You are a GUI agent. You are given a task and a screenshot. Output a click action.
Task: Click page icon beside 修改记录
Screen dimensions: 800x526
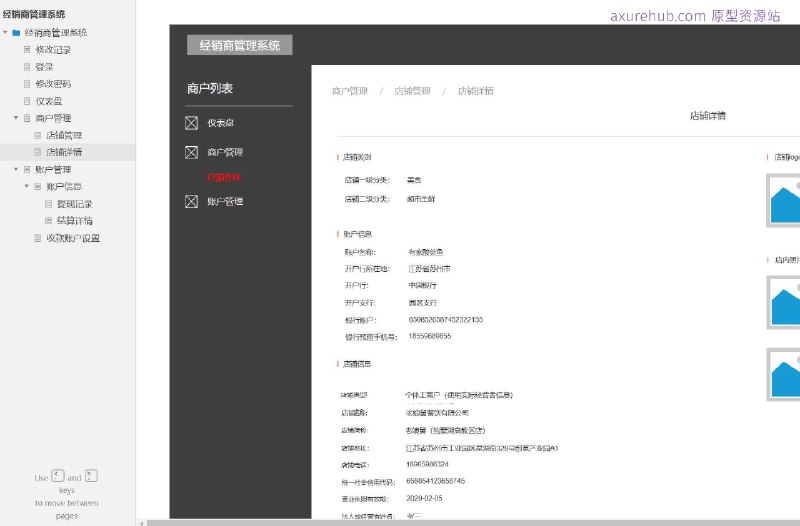27,49
